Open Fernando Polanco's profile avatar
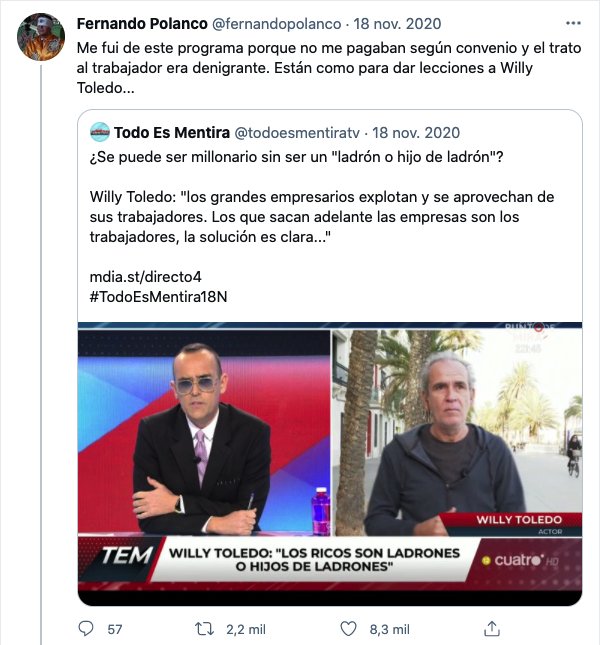Screen dimensions: 600x645 point(41,37)
